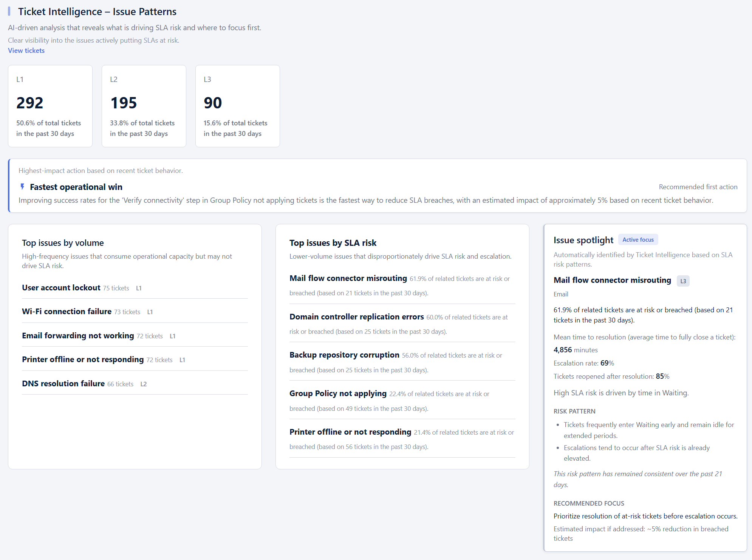Expand the Mail flow connector misrouting SLA risk entry
This screenshot has width=752, height=560.
click(x=348, y=278)
